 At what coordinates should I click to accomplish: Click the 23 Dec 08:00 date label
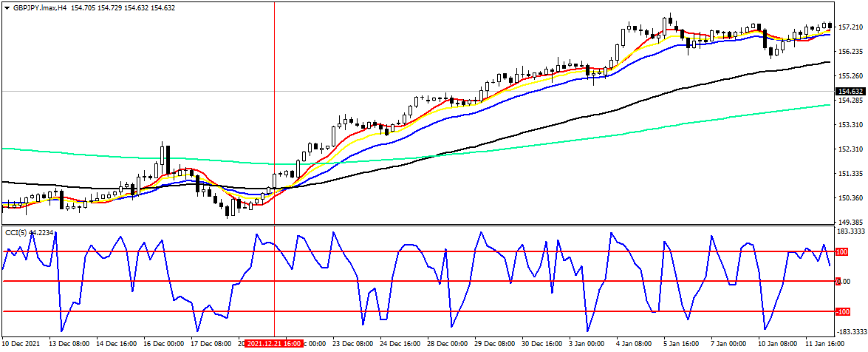tap(352, 345)
